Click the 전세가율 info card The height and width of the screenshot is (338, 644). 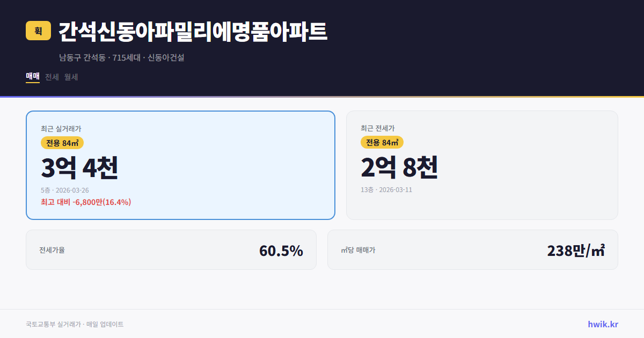pos(171,249)
